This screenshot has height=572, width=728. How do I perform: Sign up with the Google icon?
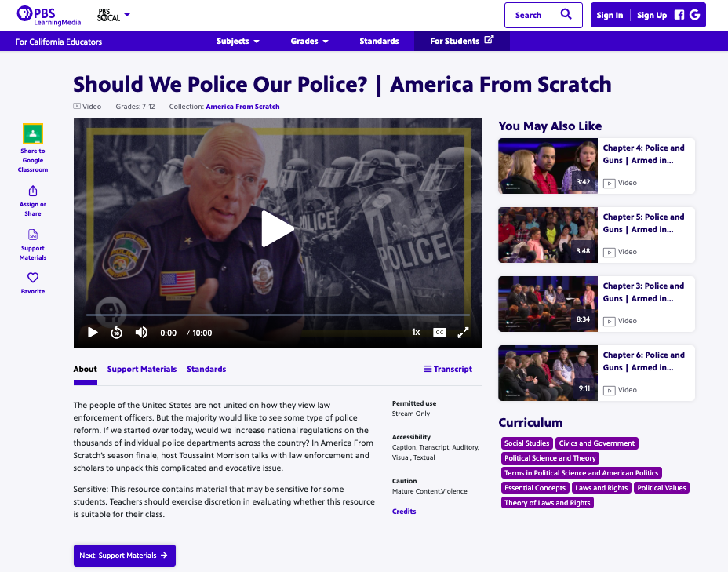coord(693,14)
